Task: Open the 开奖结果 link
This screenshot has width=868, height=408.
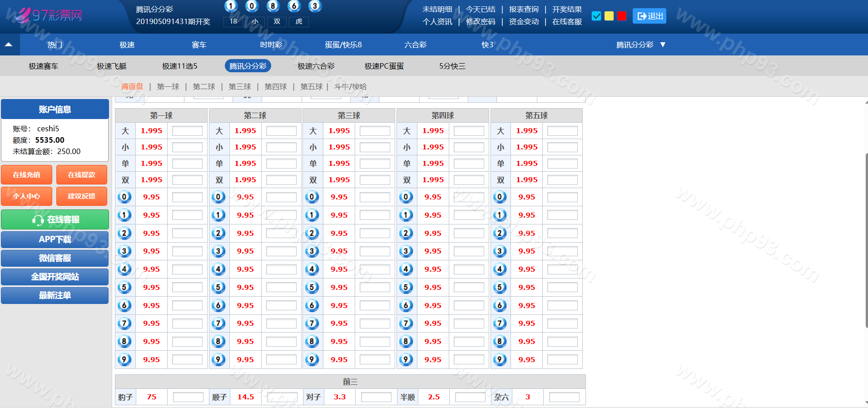Action: click(x=567, y=9)
